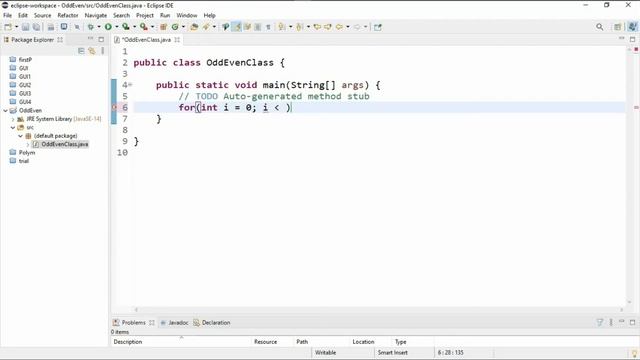The height and width of the screenshot is (360, 640).
Task: Click the Description column header
Action: point(127,342)
